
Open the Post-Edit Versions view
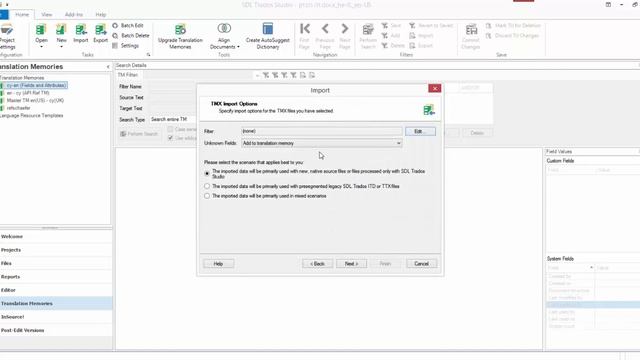[56, 330]
